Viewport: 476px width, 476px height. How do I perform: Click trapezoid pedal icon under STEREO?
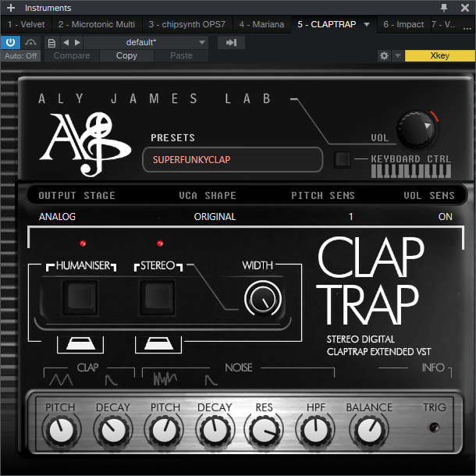pyautogui.click(x=158, y=344)
